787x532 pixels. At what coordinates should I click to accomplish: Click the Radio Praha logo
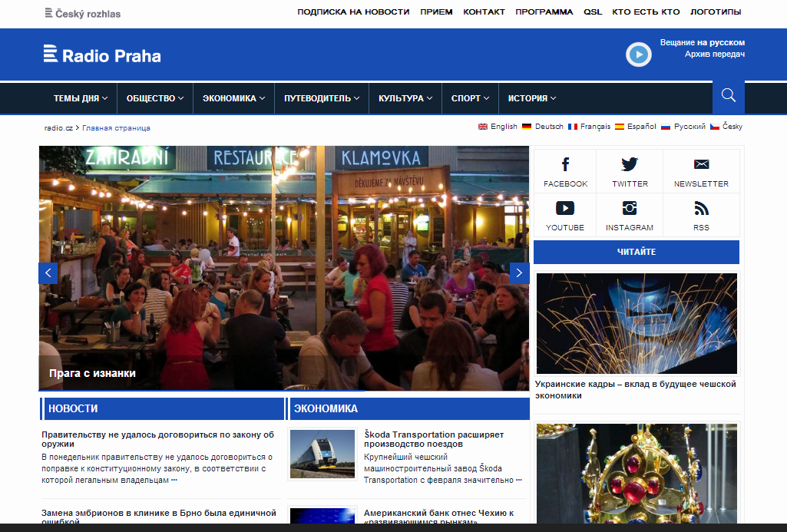102,55
